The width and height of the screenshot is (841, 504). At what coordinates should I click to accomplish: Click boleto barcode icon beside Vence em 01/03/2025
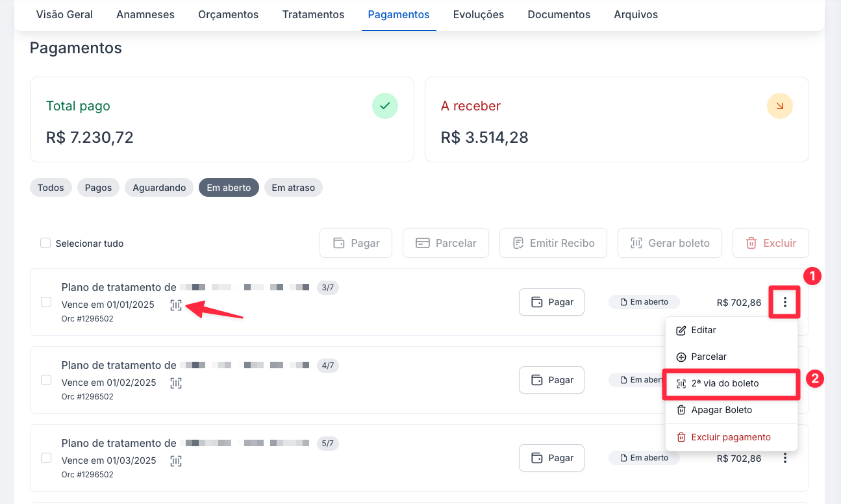point(176,461)
